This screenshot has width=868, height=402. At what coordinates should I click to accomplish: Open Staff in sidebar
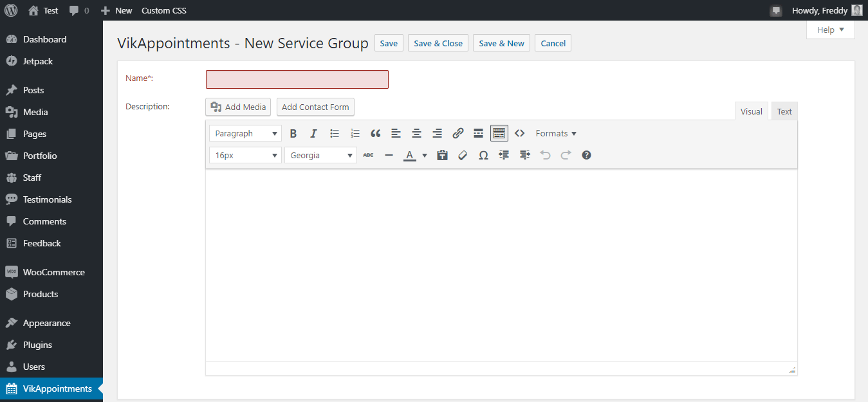[x=51, y=178]
